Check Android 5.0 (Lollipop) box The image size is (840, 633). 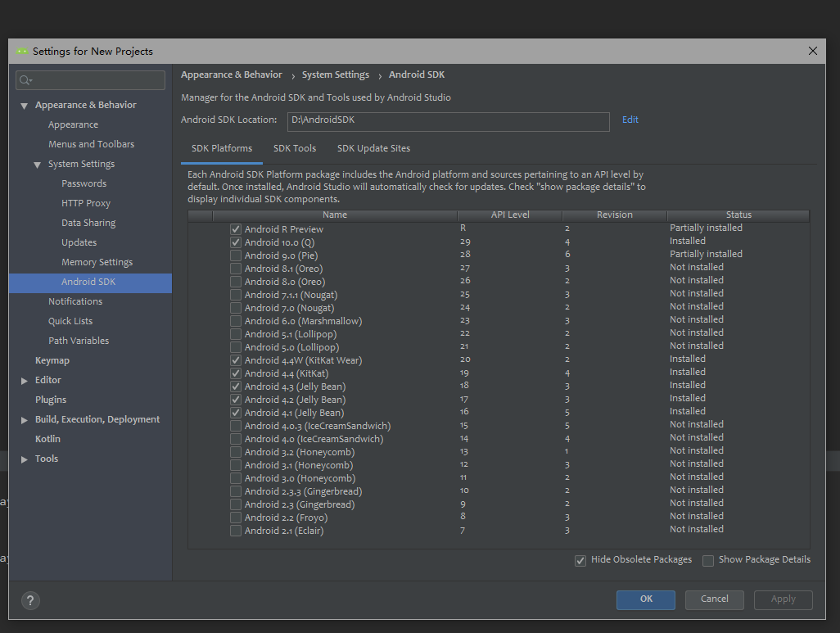[236, 347]
